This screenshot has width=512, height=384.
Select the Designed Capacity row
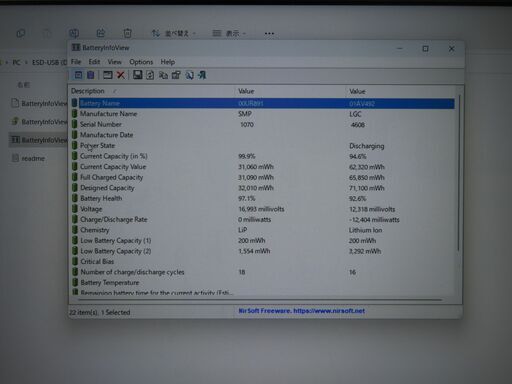pos(262,188)
